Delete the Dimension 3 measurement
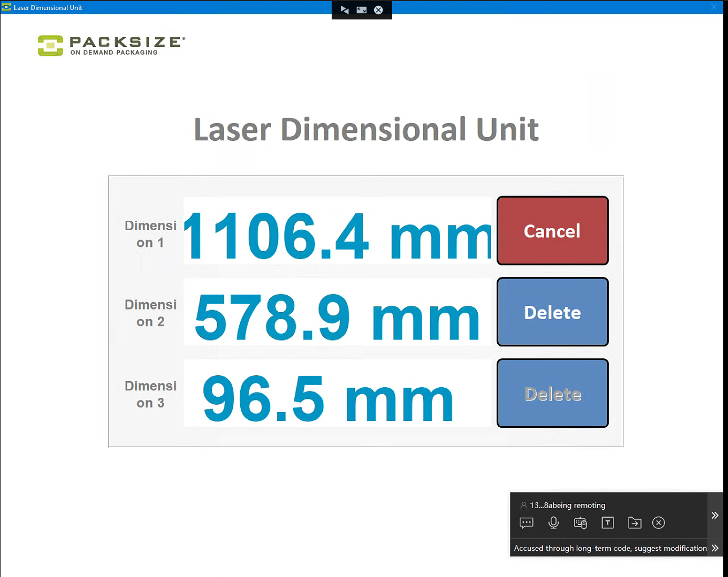Image resolution: width=728 pixels, height=577 pixels. pyautogui.click(x=552, y=394)
